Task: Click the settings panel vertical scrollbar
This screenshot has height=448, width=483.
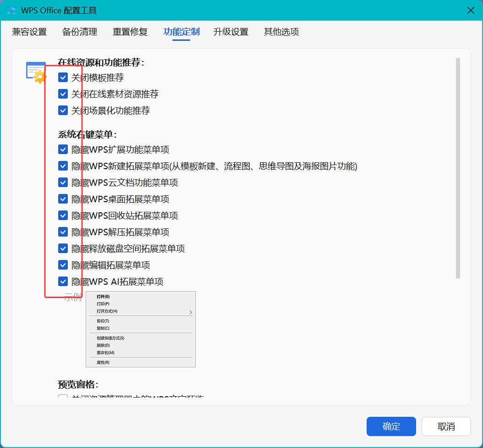Action: coord(458,168)
